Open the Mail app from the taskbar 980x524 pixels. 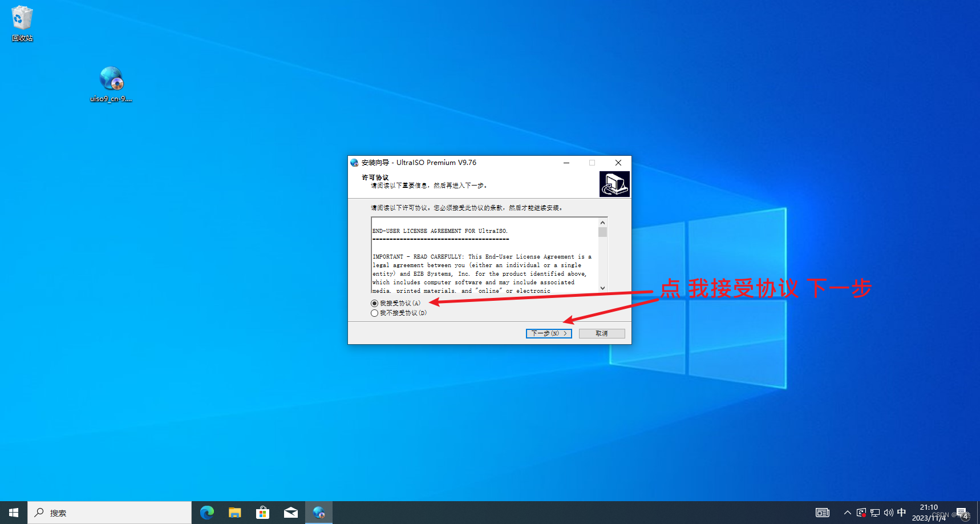[291, 512]
